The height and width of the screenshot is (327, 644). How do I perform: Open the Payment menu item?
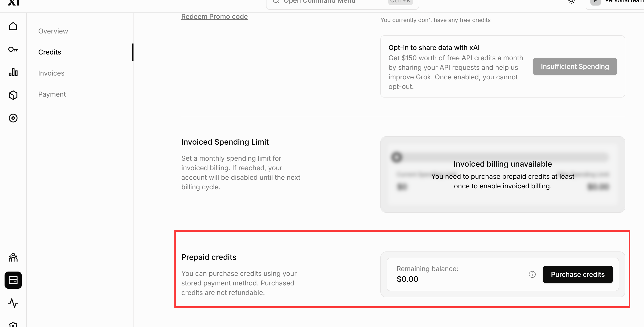[x=52, y=94]
